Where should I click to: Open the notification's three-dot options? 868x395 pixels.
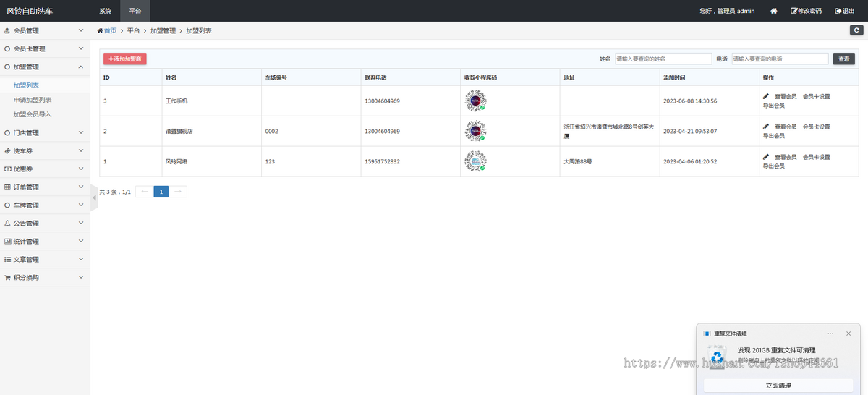coord(830,334)
